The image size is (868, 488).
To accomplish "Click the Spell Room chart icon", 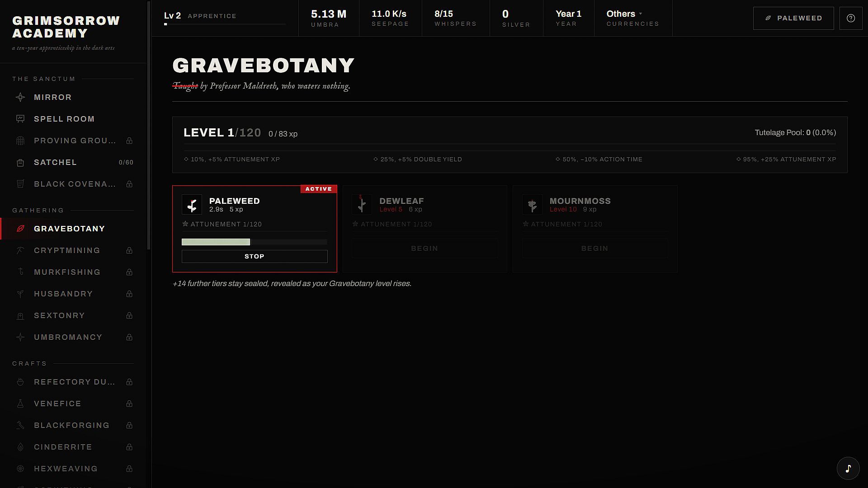I will [20, 119].
